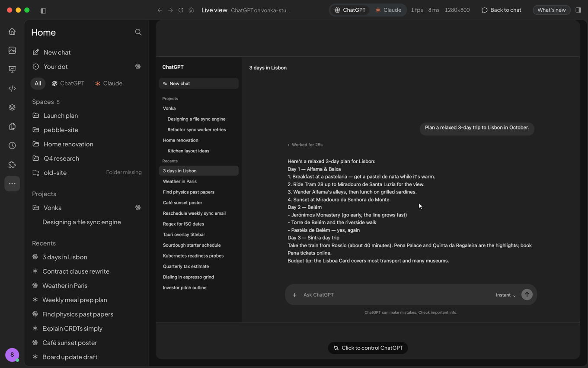The image size is (588, 368).
Task: Switch live view to ChatGPT
Action: (350, 10)
